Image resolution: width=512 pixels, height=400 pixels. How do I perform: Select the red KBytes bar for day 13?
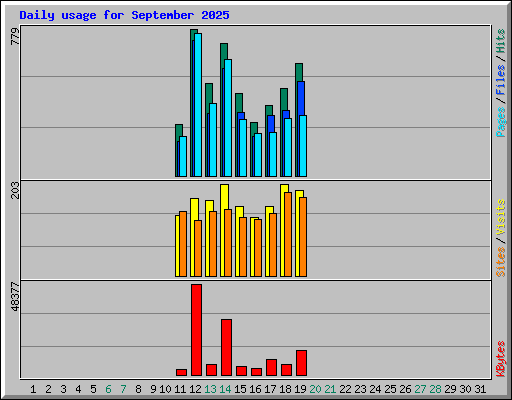click(211, 370)
